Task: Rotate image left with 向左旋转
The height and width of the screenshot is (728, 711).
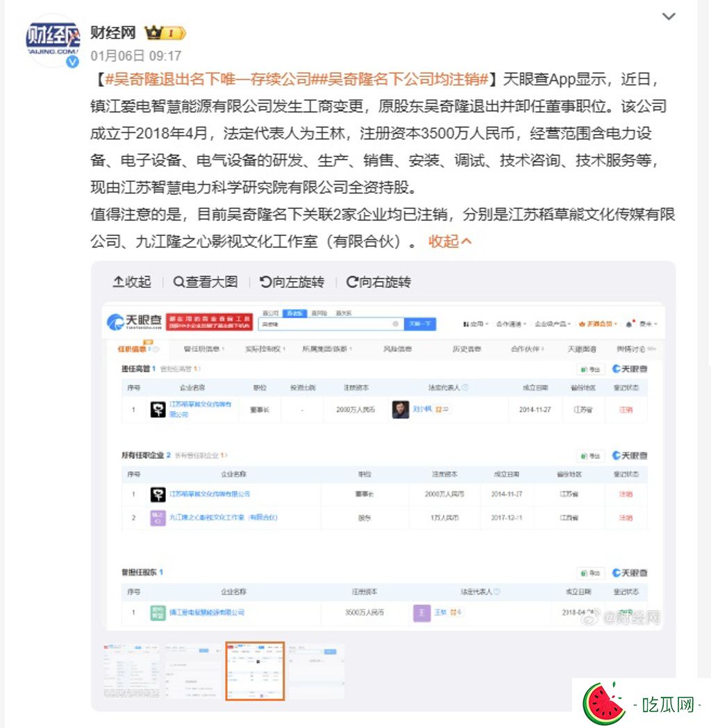Action: click(292, 282)
